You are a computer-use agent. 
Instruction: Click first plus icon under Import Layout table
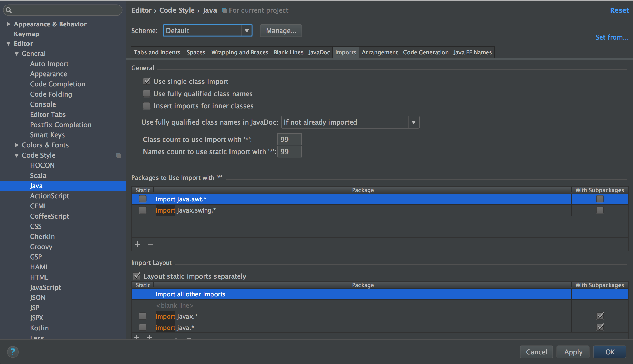pos(137,337)
